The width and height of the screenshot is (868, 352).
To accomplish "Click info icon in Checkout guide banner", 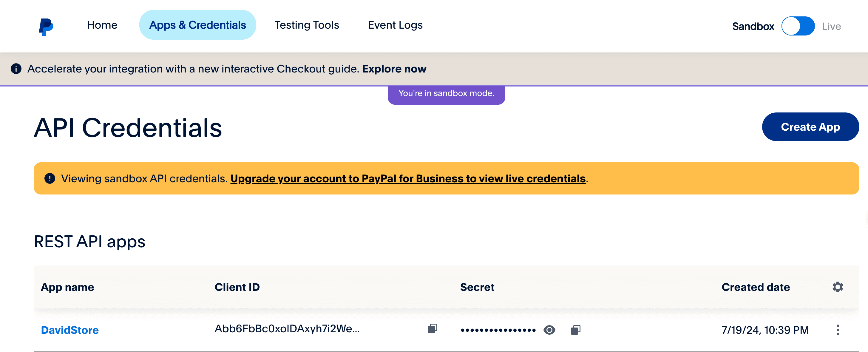I will (16, 69).
